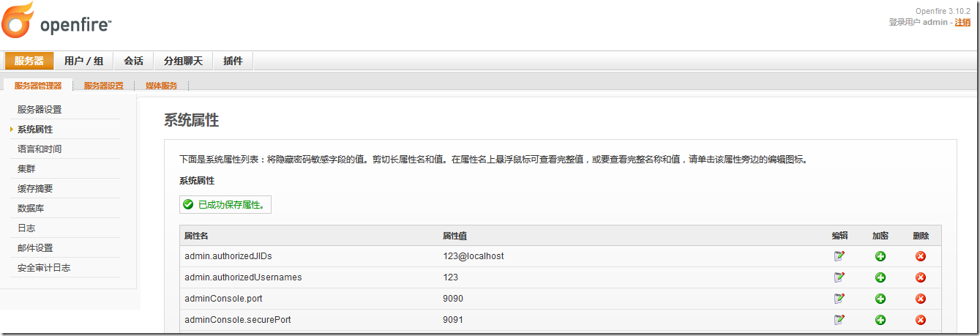Encrypt the admin.authorizedJIDs property

(x=880, y=256)
